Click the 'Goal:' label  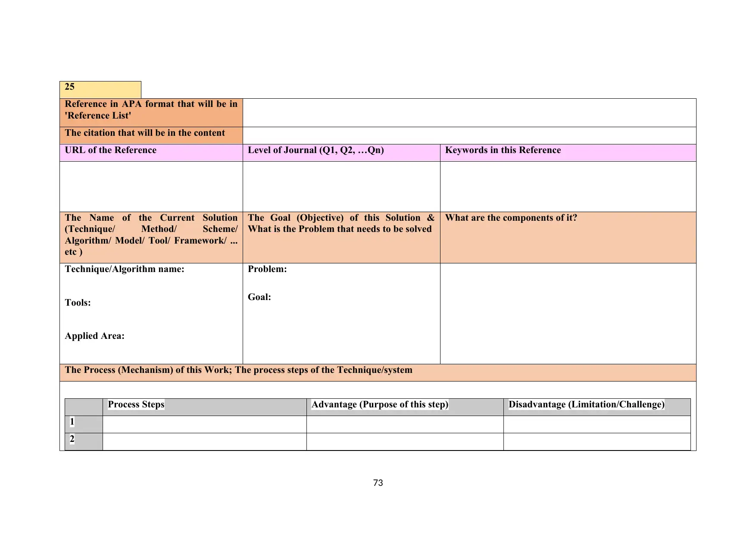coord(259,297)
